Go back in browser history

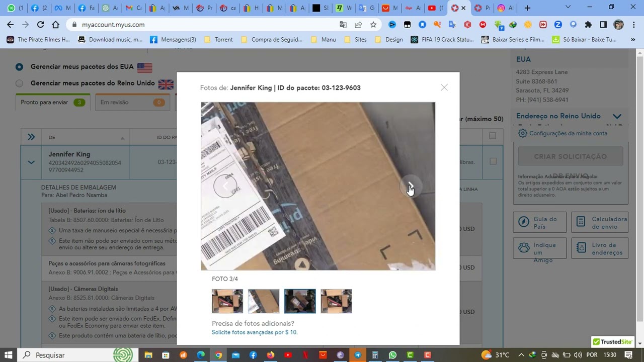11,25
